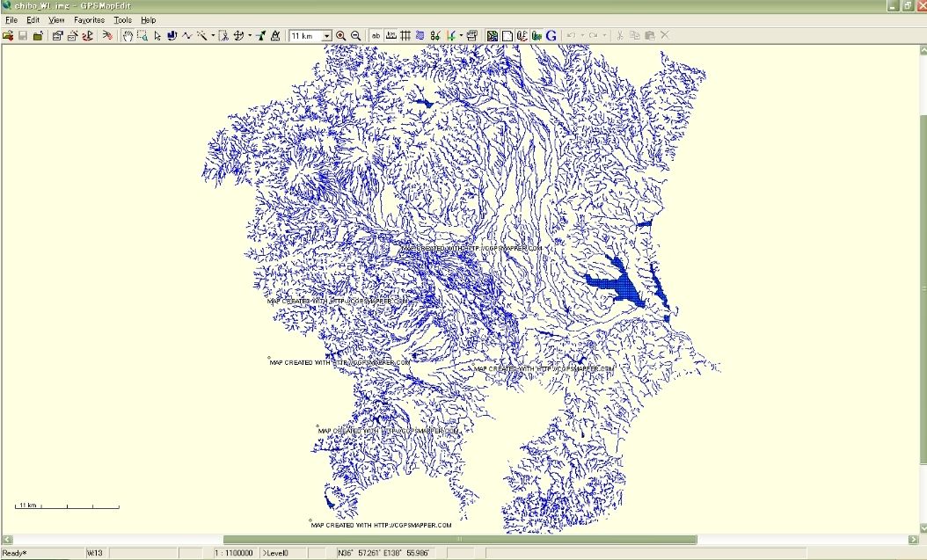Expand the Transform tool dropdown arrow

tap(250, 35)
